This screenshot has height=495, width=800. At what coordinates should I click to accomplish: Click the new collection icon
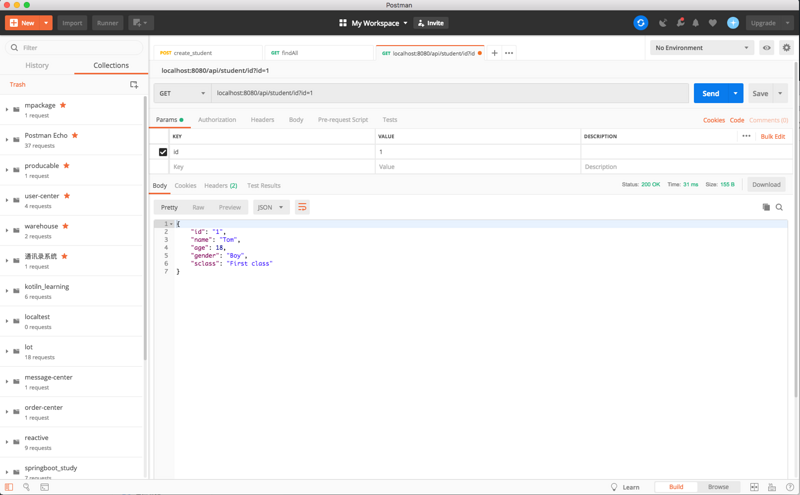[134, 85]
